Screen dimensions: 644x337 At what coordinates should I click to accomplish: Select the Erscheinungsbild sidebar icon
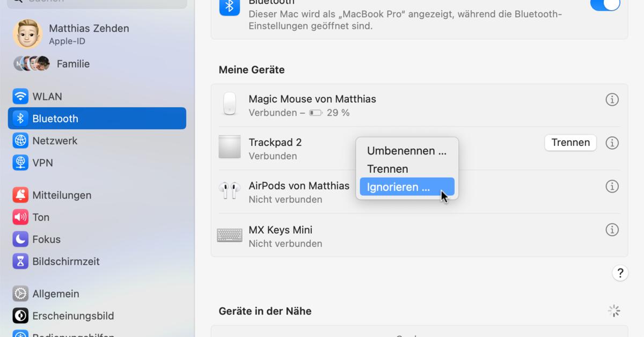(x=20, y=316)
